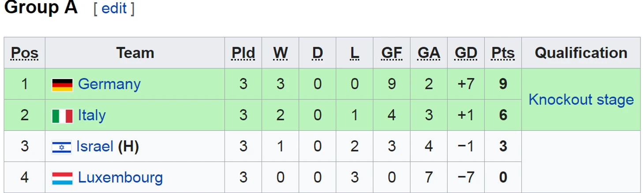Screen dimensions: 644x193
Task: Click the W column header
Action: point(281,53)
